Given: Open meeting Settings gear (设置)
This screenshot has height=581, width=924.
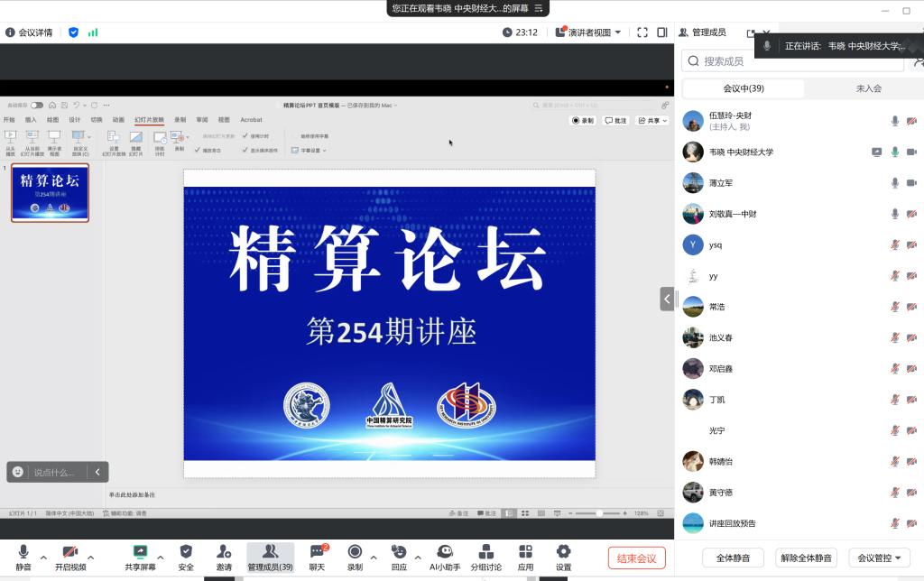Looking at the screenshot, I should 563,552.
